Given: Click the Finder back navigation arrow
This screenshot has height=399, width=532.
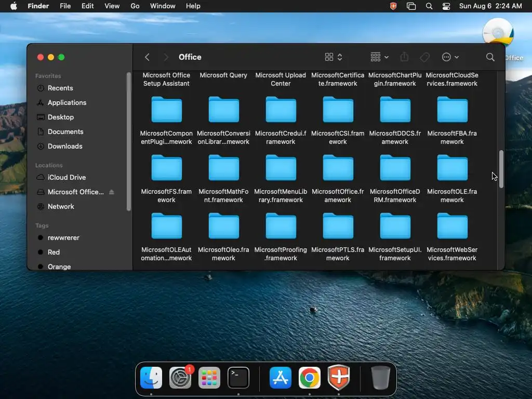Looking at the screenshot, I should (147, 57).
